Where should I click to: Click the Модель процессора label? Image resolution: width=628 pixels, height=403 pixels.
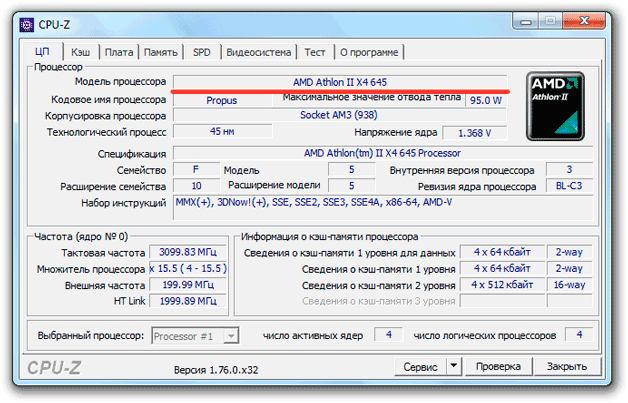[x=120, y=82]
